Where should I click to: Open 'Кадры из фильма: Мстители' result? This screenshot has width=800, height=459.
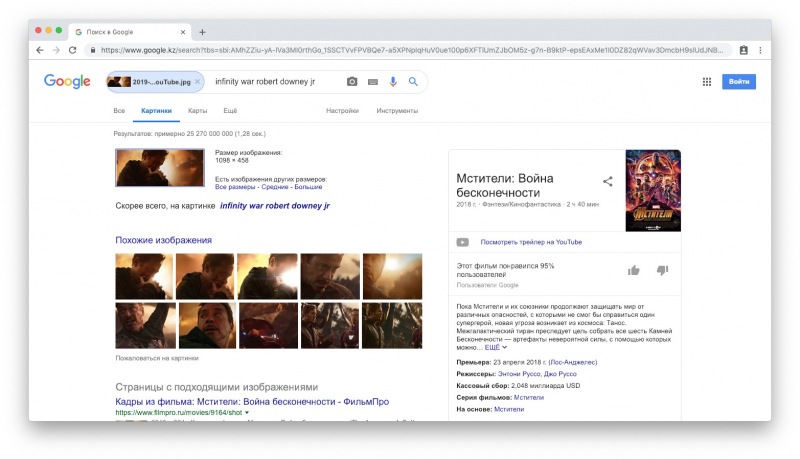(252, 402)
